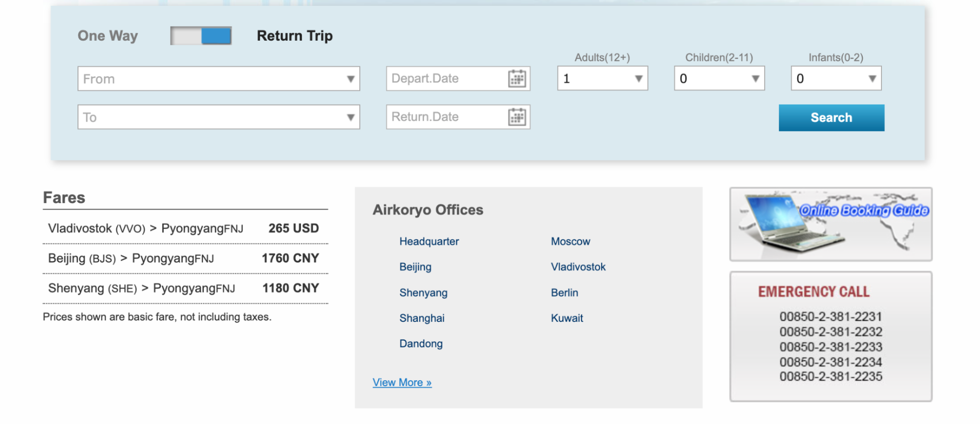Open the Depart Date calendar icon
This screenshot has height=424, width=980.
point(517,79)
